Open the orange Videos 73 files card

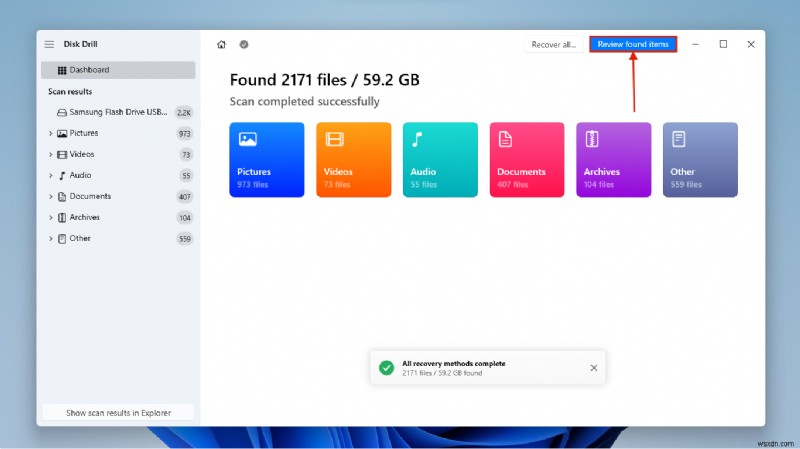(x=354, y=160)
